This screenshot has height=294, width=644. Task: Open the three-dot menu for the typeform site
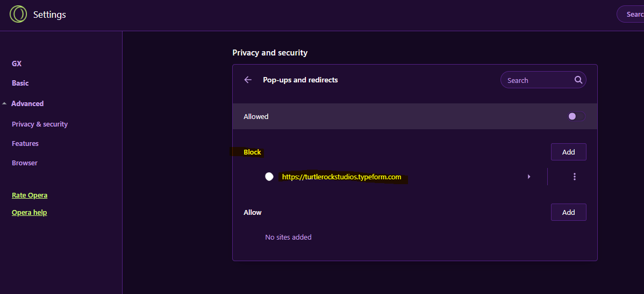pos(575,177)
